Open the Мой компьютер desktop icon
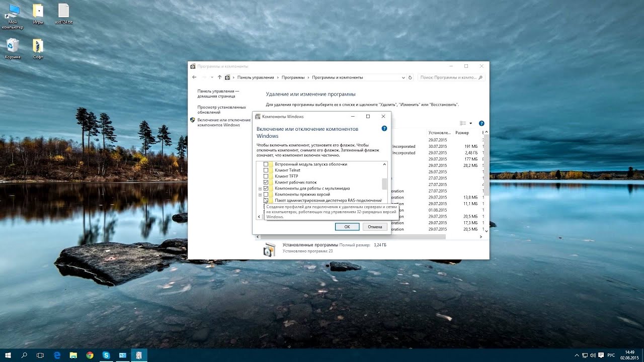The image size is (644, 362). pyautogui.click(x=13, y=17)
